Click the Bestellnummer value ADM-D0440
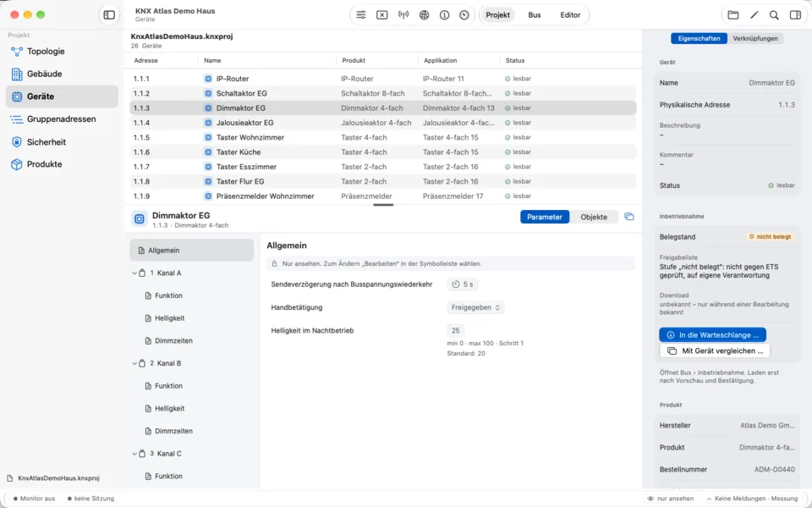 click(774, 470)
